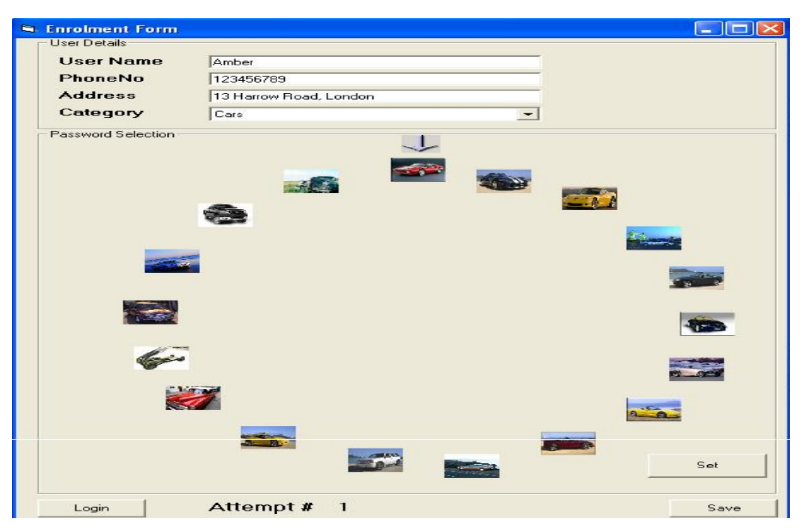Select the yellow Corvette thumbnail in the upper right
The width and height of the screenshot is (807, 532).
(589, 199)
